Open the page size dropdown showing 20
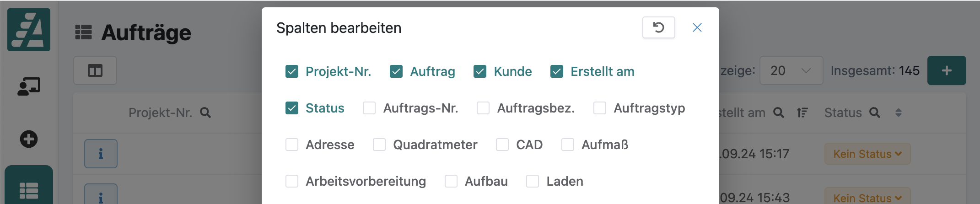This screenshot has width=980, height=204. pos(791,70)
